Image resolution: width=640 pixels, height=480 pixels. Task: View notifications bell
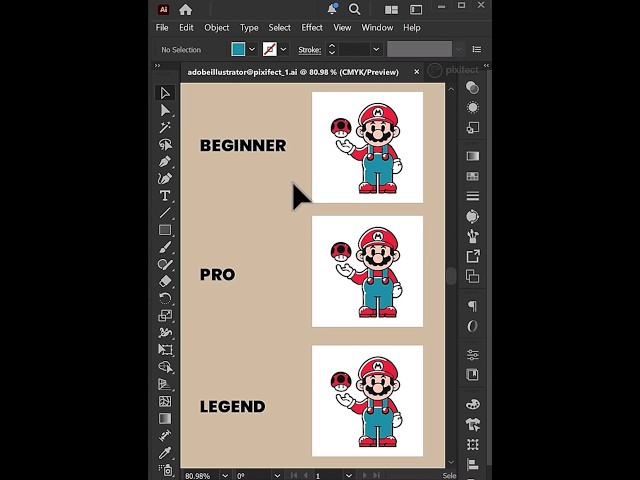(x=332, y=9)
